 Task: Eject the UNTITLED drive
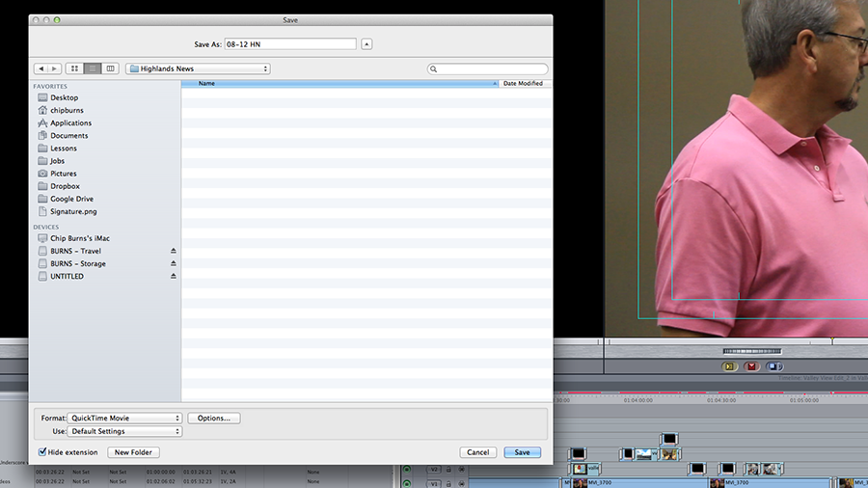[174, 276]
